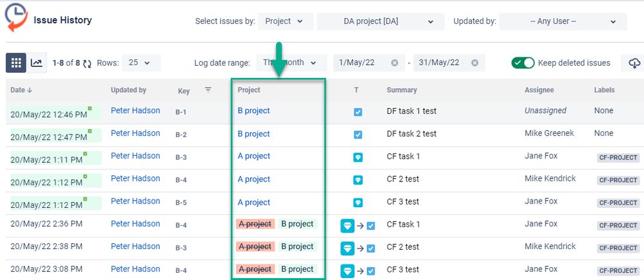Screen dimensions: 644x280
Task: Open A project link in B-5 row
Action: (x=254, y=202)
